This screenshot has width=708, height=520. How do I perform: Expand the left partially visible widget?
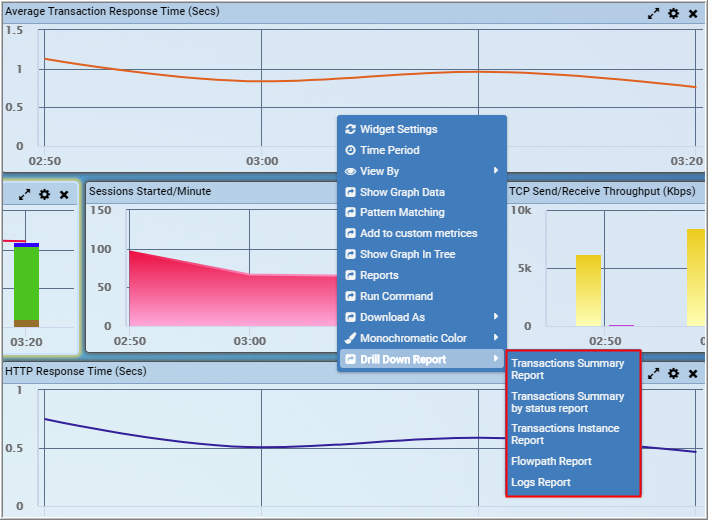[x=25, y=194]
